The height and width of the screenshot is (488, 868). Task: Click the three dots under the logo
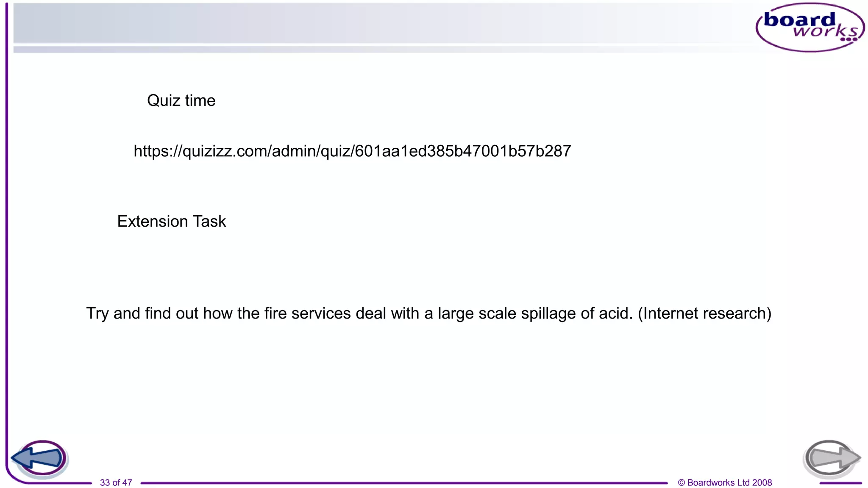point(849,39)
